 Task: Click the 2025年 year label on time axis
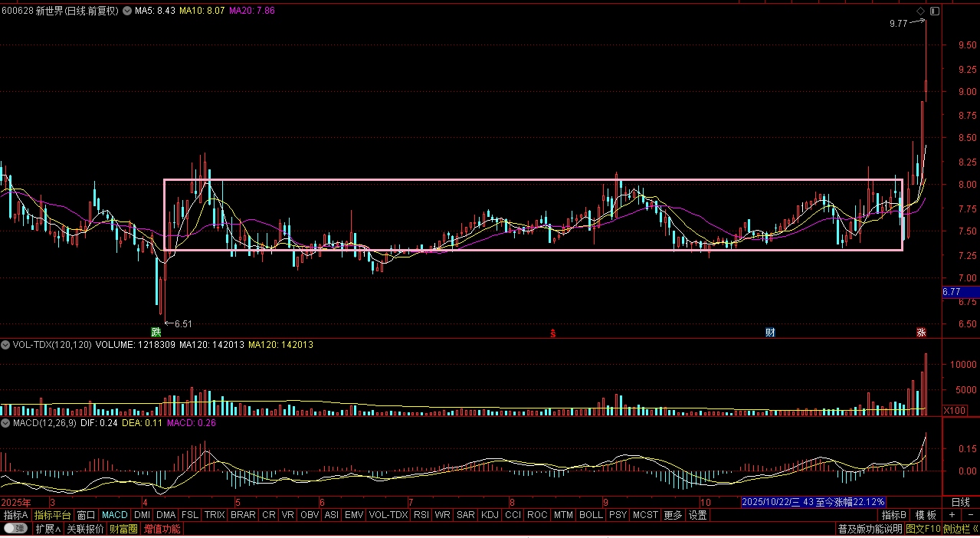[x=17, y=502]
